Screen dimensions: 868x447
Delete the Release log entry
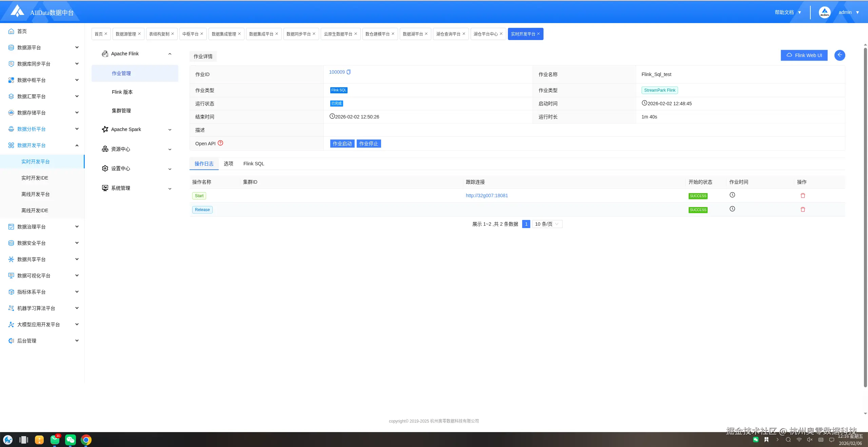coord(803,209)
